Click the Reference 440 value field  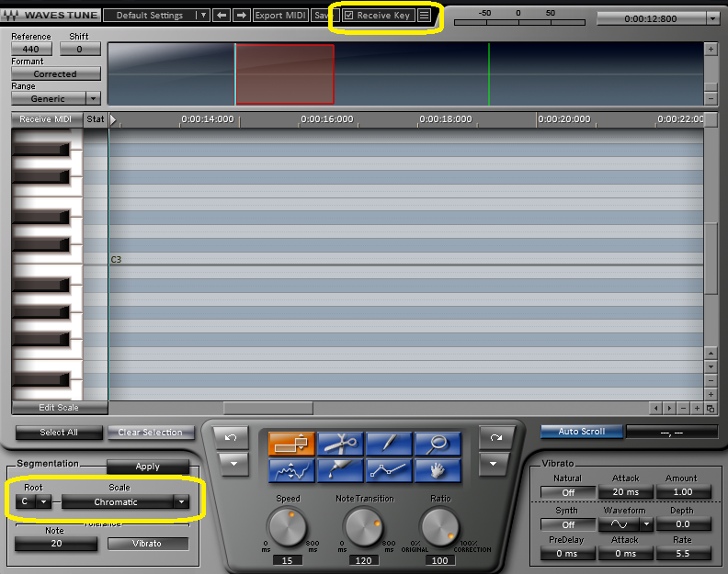pos(31,49)
